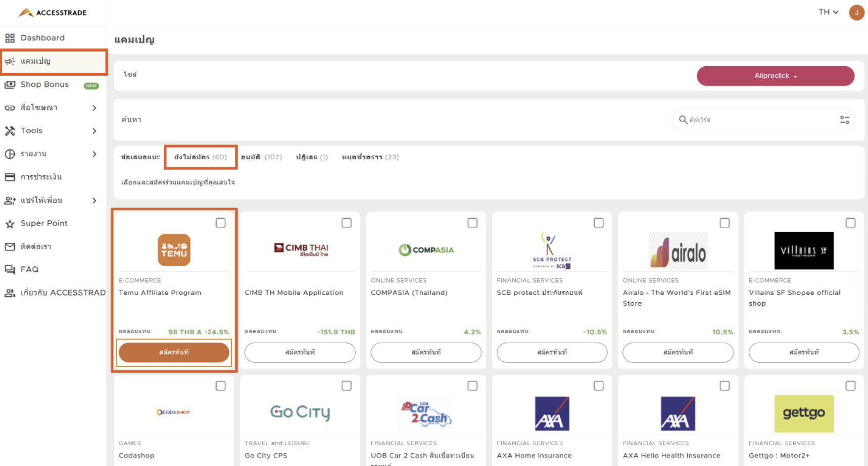Tick the CIMB TH Mobile Application checkbox
This screenshot has height=466, width=868.
click(x=347, y=223)
